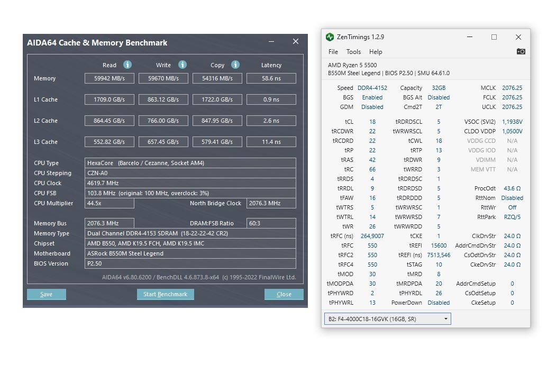Screen dimensions: 547x392
Task: Click the Write info icon in AIDA64
Action: tap(183, 65)
